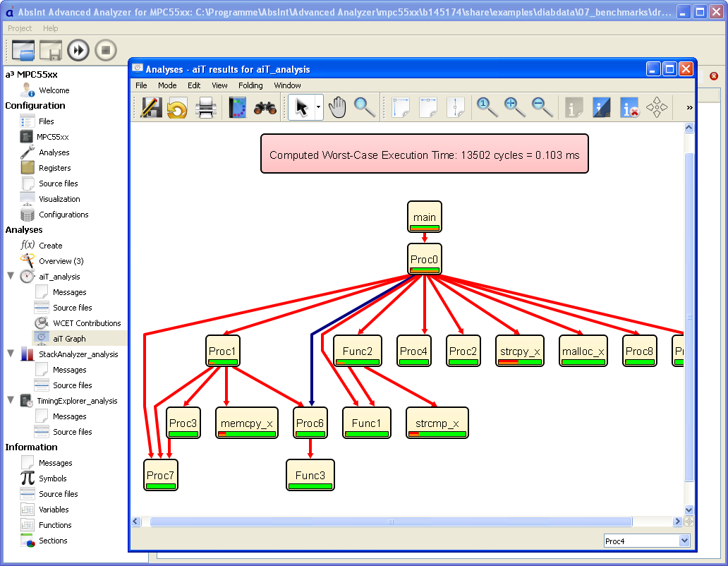Open the View menu

pyautogui.click(x=219, y=85)
